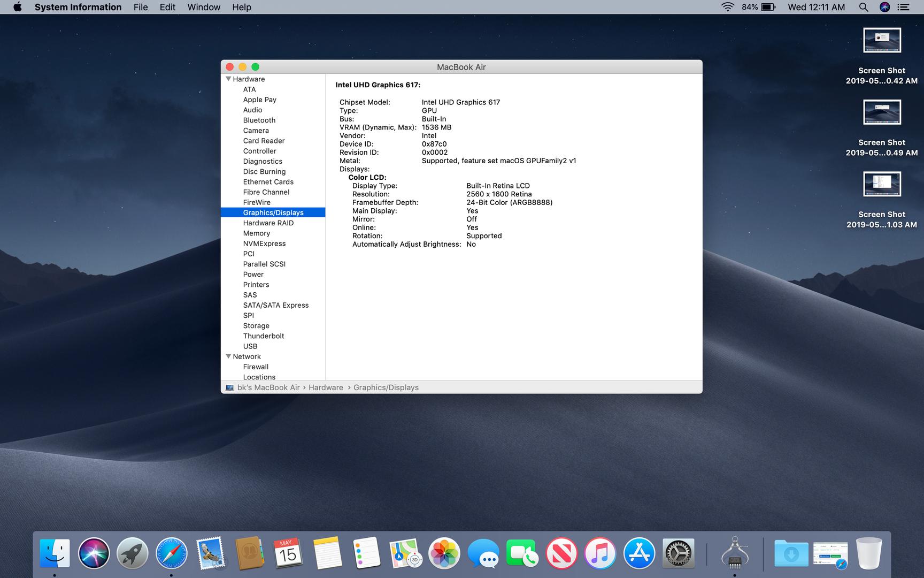Open System Information icon in Dock
Image resolution: width=924 pixels, height=578 pixels.
pyautogui.click(x=734, y=553)
